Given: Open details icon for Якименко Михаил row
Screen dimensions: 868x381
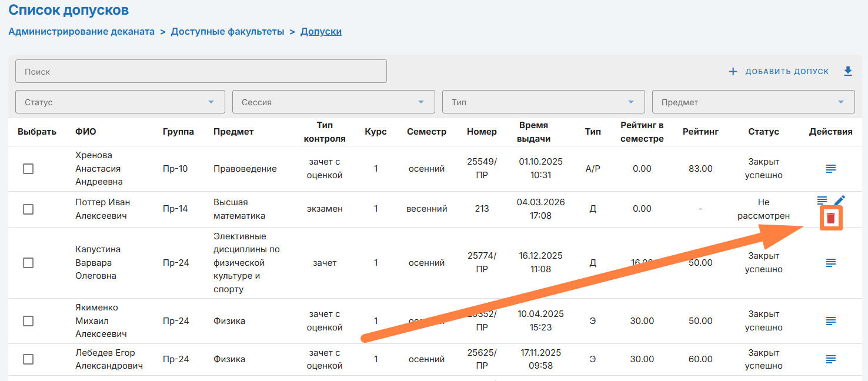Looking at the screenshot, I should click(x=830, y=321).
